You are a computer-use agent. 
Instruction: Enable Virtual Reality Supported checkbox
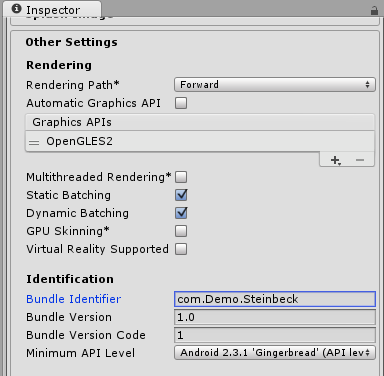181,249
